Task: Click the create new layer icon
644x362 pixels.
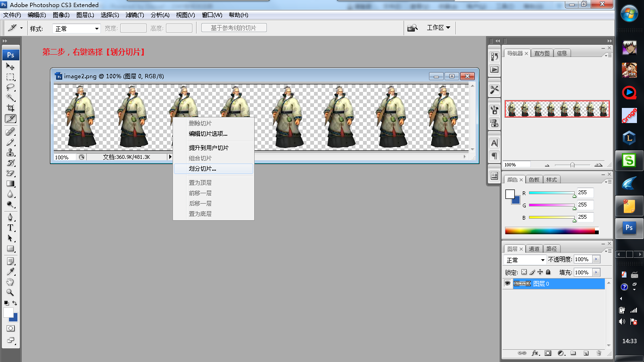Action: [586, 353]
